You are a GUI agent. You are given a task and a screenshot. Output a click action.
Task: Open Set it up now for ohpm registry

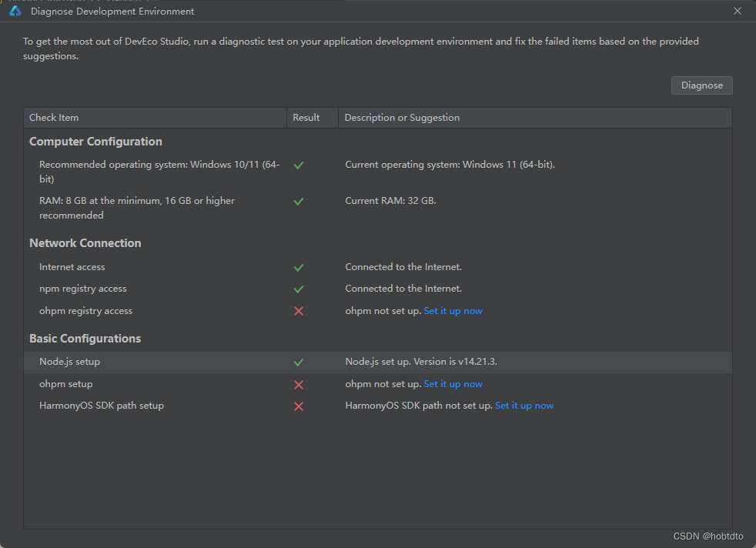coord(453,311)
